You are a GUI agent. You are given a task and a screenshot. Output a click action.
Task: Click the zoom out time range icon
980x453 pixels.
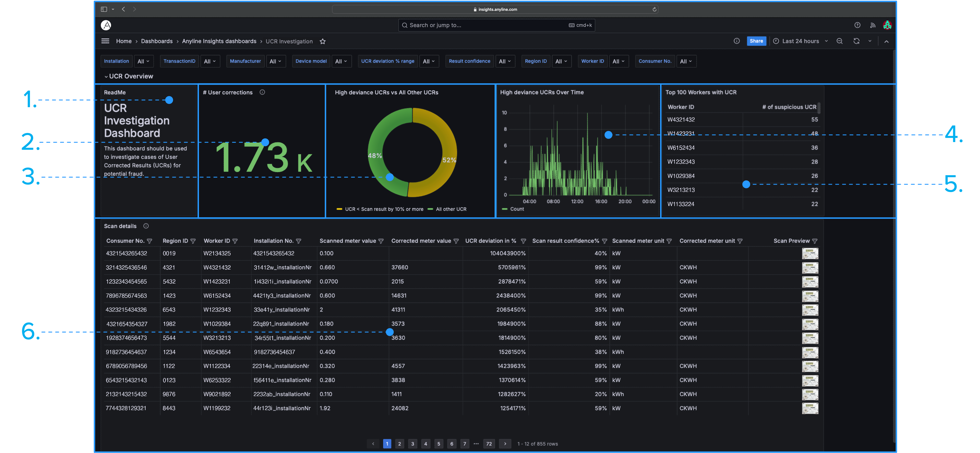point(839,41)
